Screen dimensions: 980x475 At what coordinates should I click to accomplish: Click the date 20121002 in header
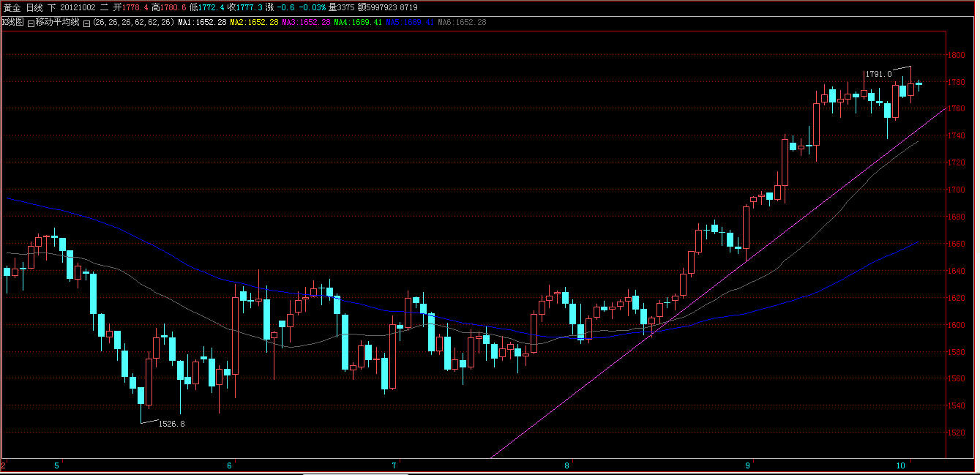(78, 7)
